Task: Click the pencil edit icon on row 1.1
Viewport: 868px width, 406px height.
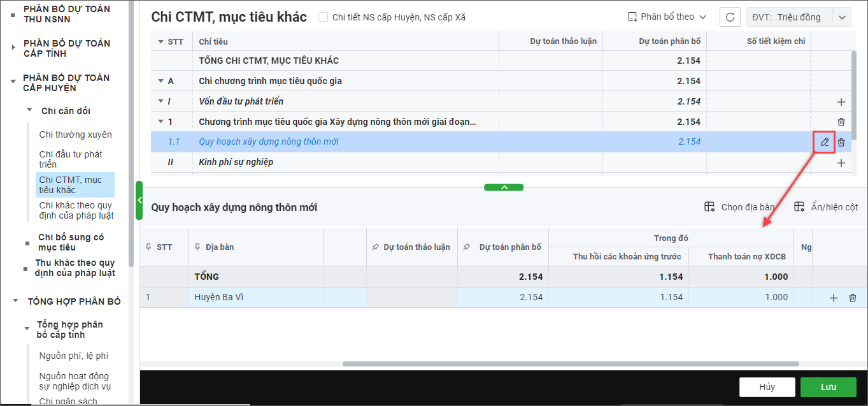Action: point(824,141)
